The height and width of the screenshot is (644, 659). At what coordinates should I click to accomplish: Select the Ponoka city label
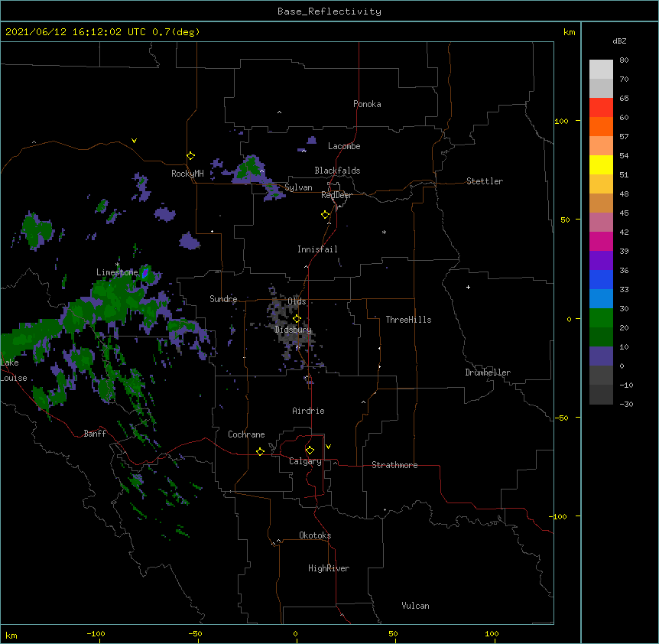click(367, 104)
